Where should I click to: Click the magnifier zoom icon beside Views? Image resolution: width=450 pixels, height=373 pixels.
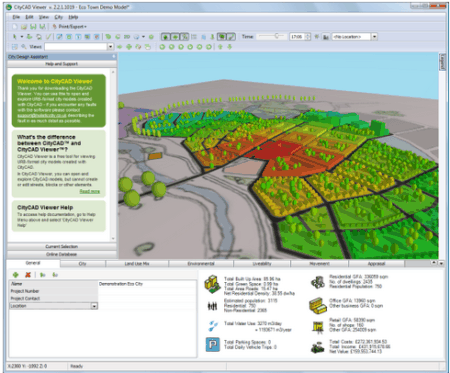[x=24, y=47]
